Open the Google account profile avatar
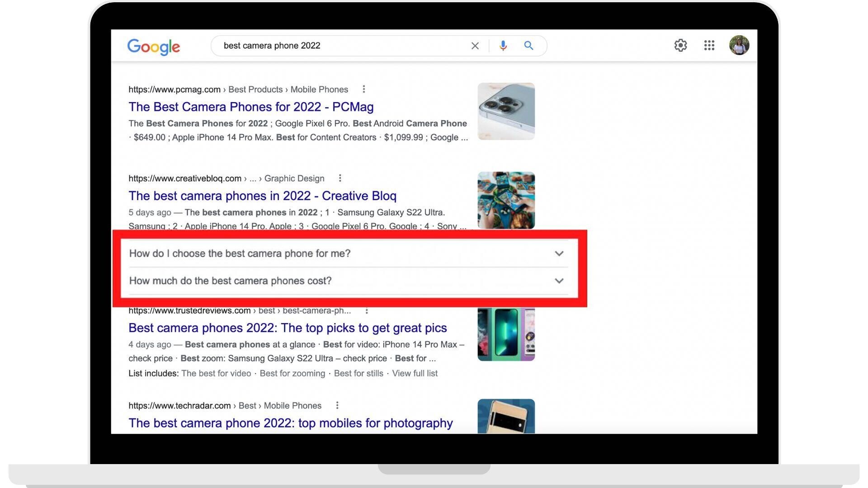The width and height of the screenshot is (868, 488). 739,45
